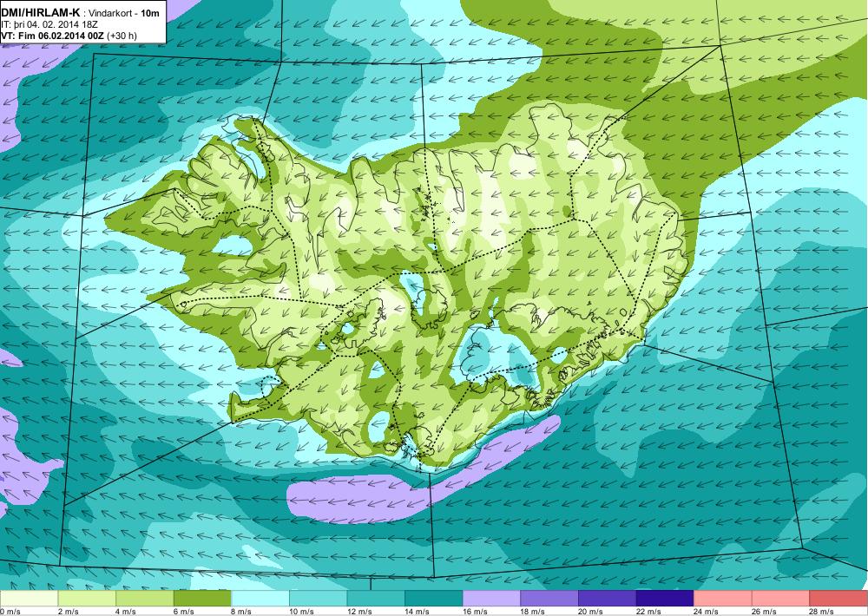868x616 pixels.
Task: Click the 'Vindarkort - 10m' label
Action: [125, 13]
